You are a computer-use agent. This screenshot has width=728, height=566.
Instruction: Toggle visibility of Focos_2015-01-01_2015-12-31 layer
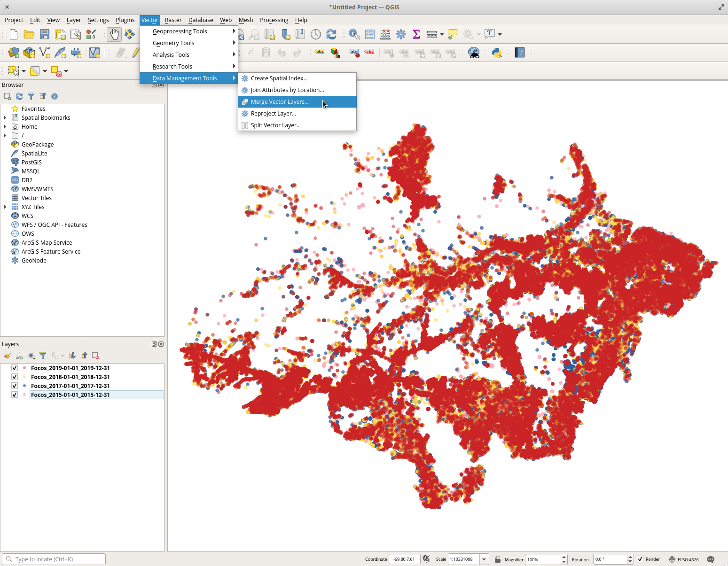click(15, 395)
